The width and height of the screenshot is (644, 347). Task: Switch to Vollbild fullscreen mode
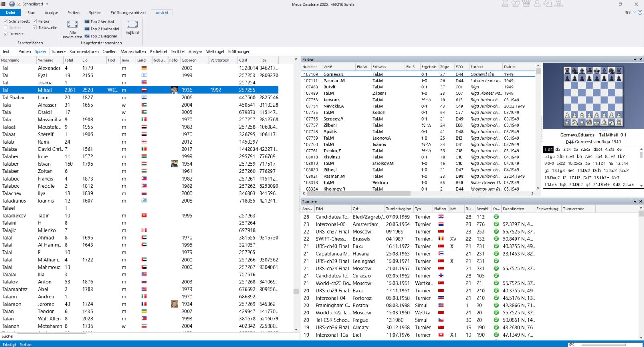pyautogui.click(x=132, y=25)
